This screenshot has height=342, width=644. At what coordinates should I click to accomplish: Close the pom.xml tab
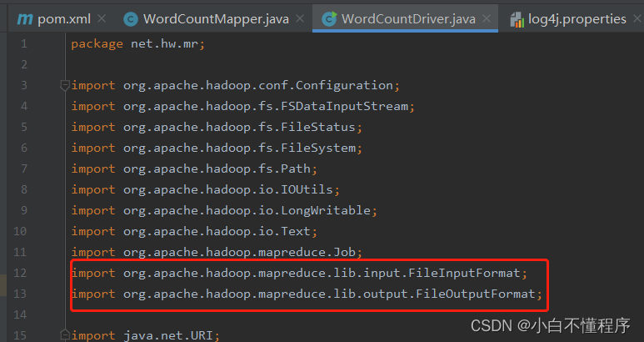102,18
